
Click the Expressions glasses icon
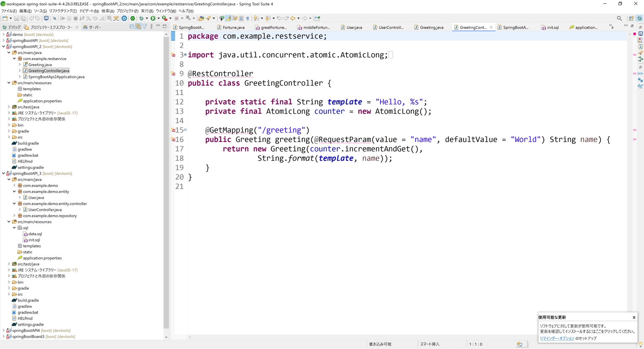[x=640, y=86]
